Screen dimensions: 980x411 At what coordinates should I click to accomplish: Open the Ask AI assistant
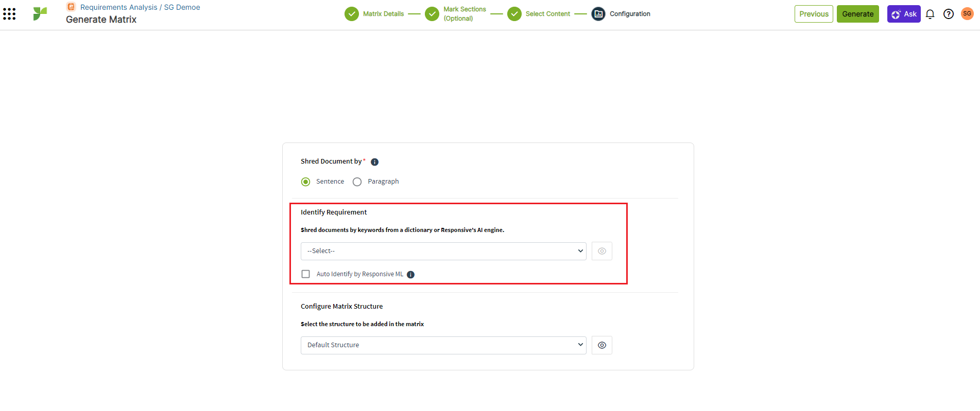tap(904, 14)
